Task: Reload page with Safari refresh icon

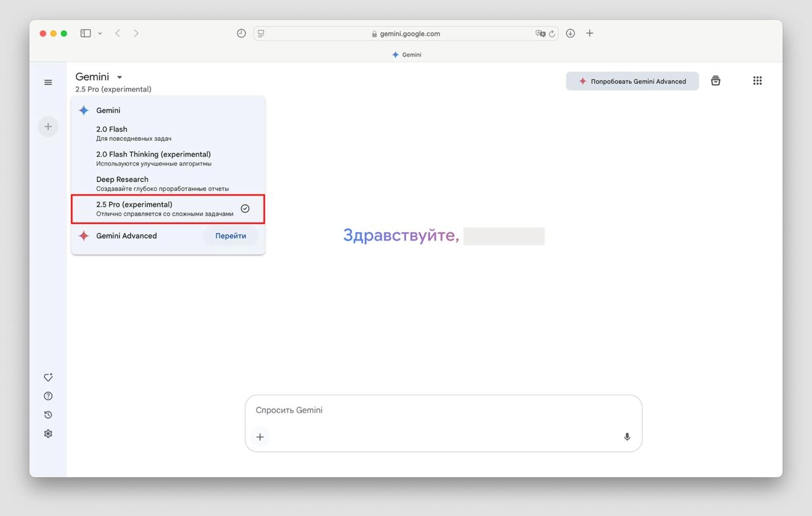Action: (x=552, y=34)
